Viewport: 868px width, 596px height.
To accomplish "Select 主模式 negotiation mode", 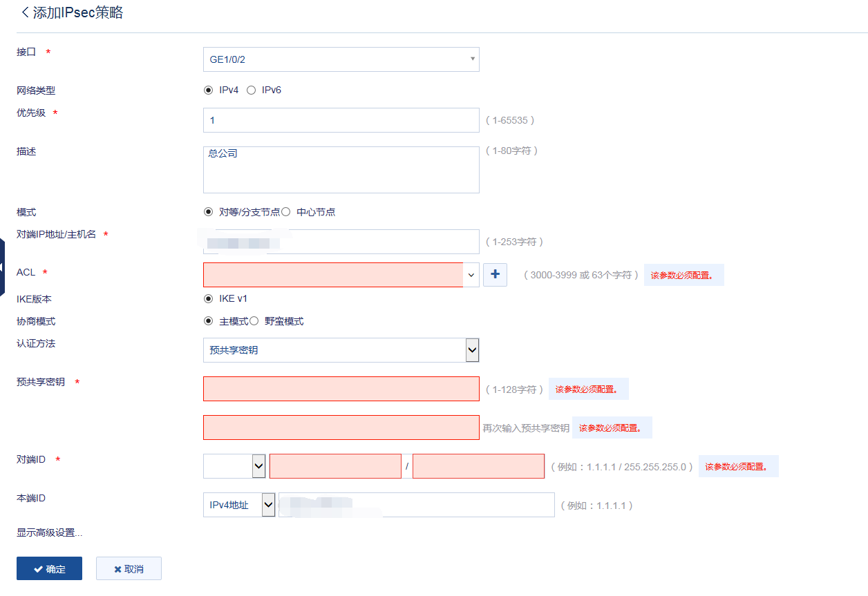I will point(208,321).
